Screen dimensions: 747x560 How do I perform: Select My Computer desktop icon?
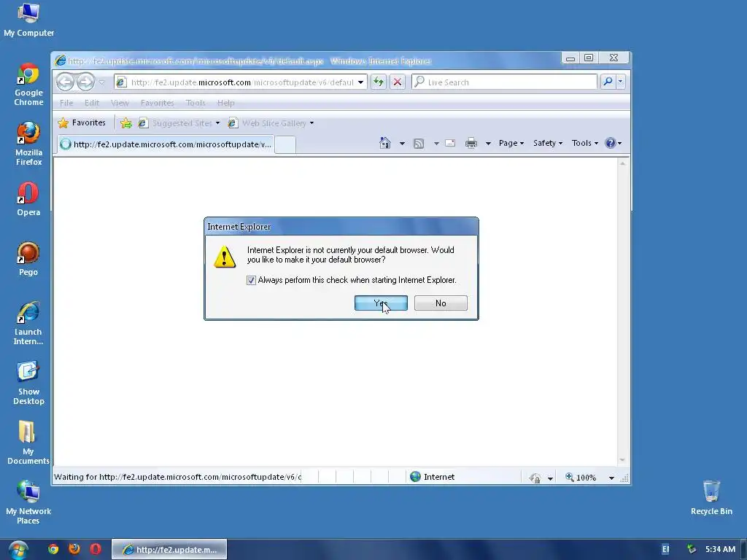coord(28,20)
